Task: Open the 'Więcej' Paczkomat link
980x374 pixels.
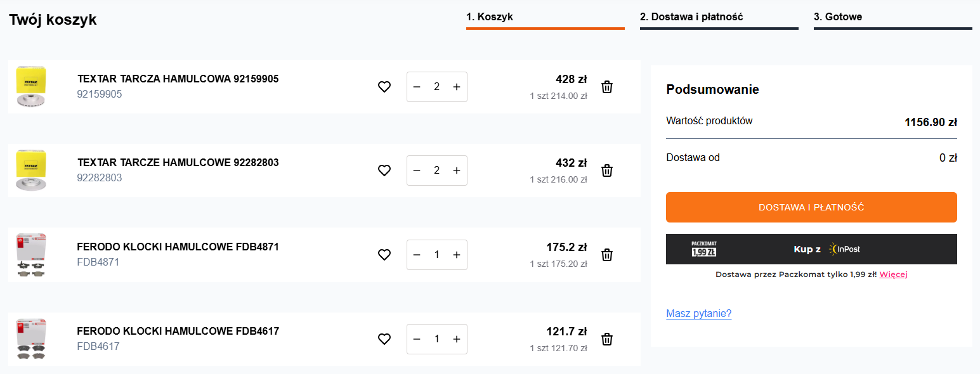Action: coord(893,274)
